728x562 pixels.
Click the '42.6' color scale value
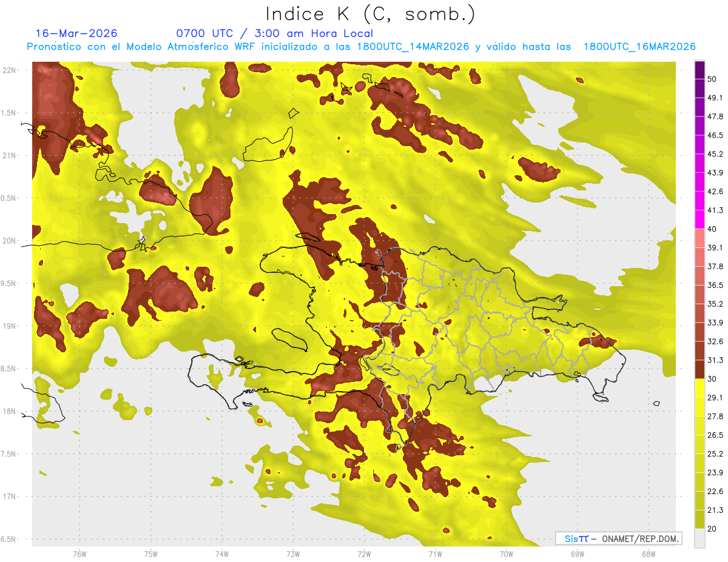pyautogui.click(x=715, y=192)
